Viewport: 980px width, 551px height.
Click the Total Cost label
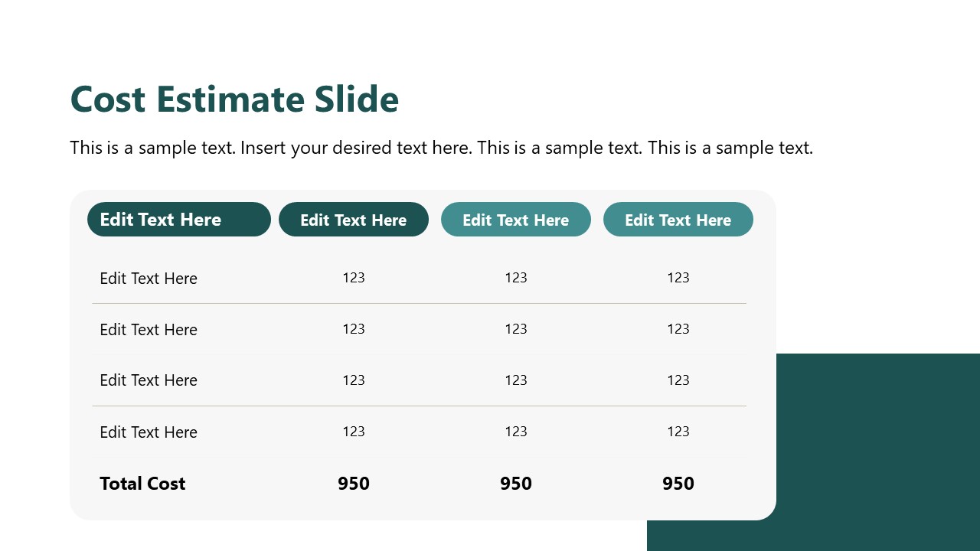(x=142, y=484)
